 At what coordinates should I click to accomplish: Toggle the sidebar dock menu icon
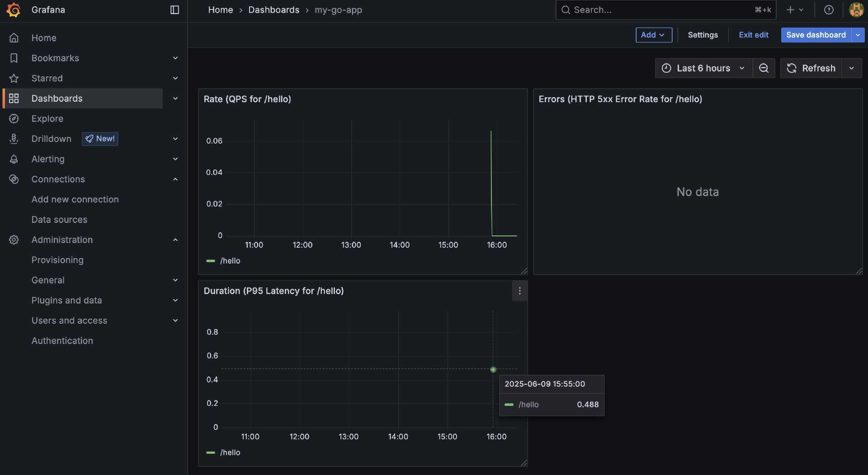[175, 10]
